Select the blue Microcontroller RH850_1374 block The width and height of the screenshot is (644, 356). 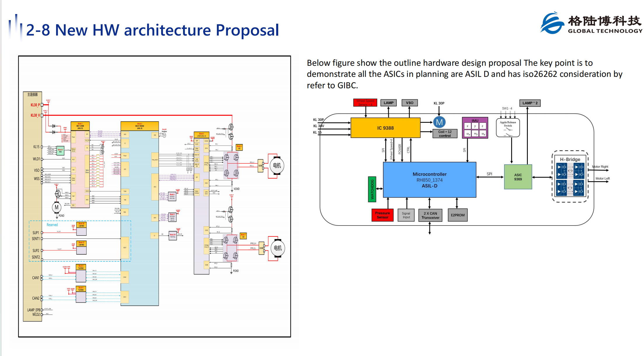pos(429,180)
